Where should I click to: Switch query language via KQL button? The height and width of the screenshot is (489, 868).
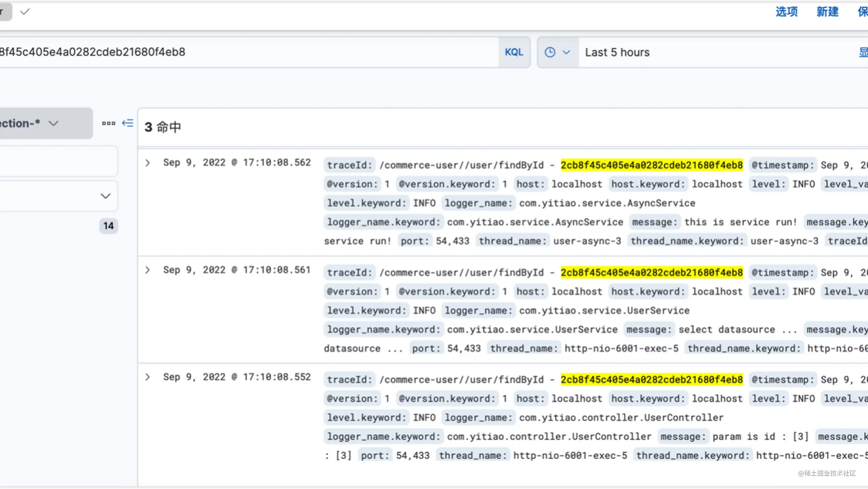point(514,52)
